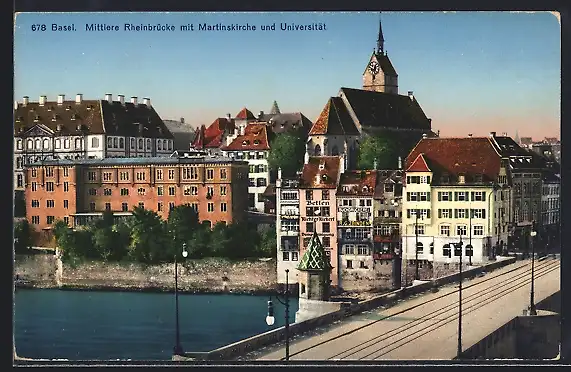The image size is (571, 372).
Task: Click the word "Basel." in the caption
Action: 64,28
